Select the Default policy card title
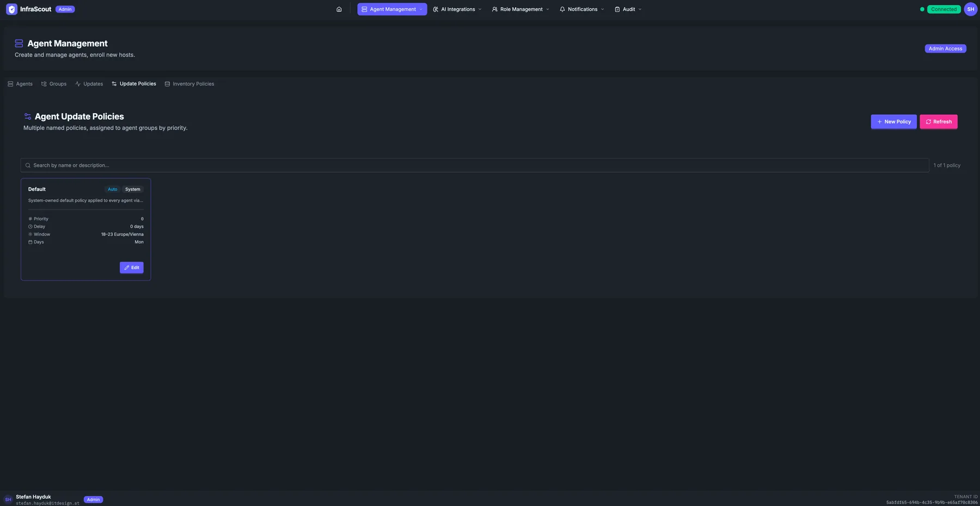The image size is (980, 506). click(37, 189)
